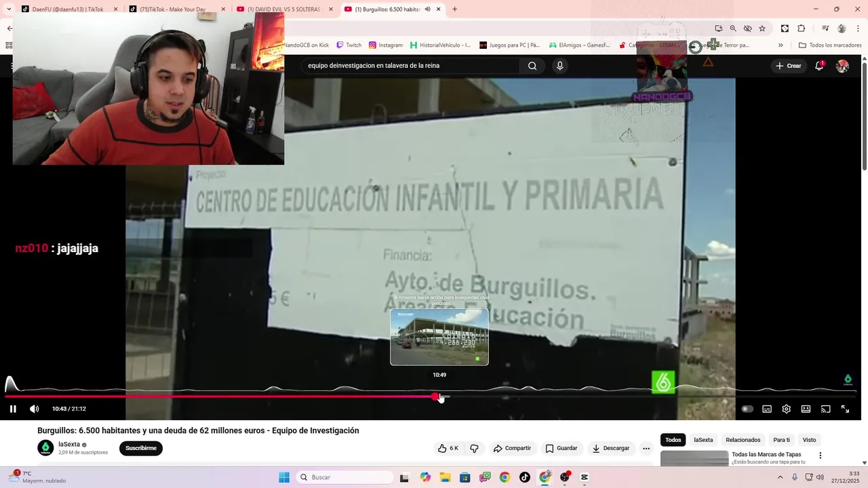Select the Relacionados filter chip
Screen dimensions: 868x488
coord(743,440)
